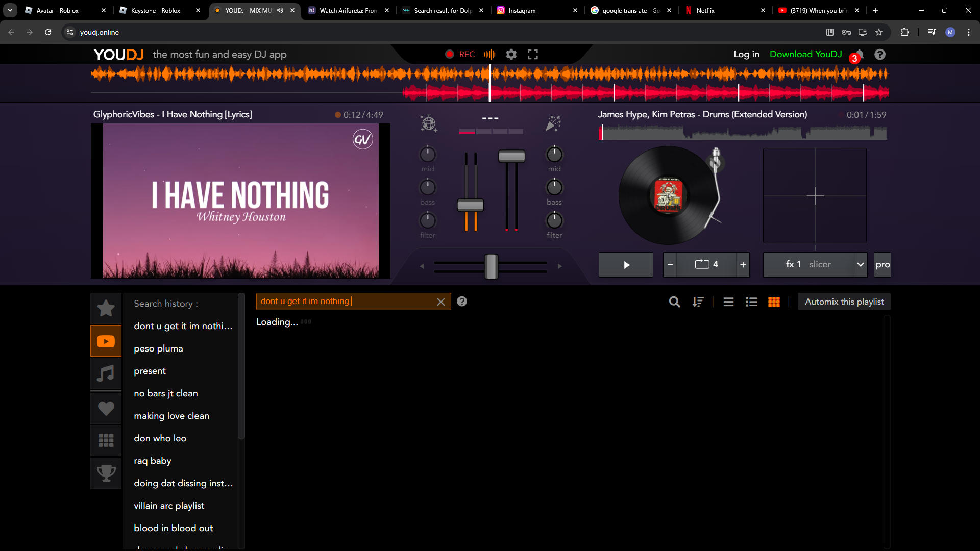980x551 pixels.
Task: Switch to grid thumbnail view
Action: pos(774,302)
